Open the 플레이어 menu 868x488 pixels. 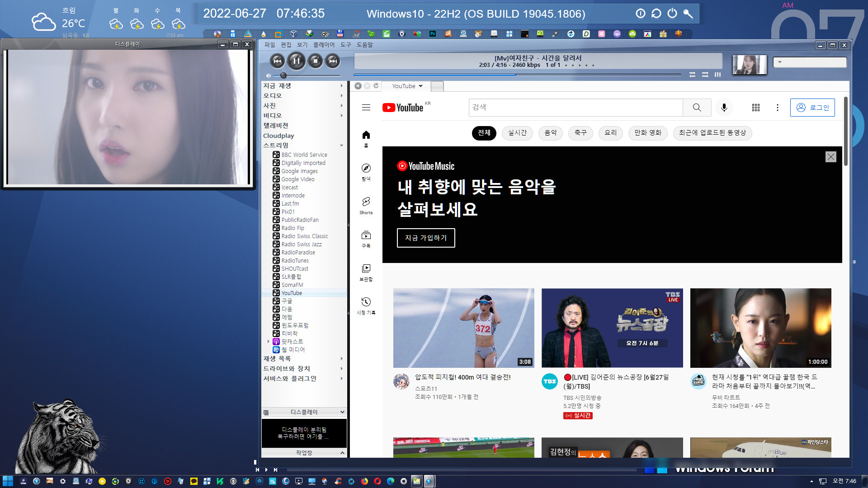click(x=324, y=45)
